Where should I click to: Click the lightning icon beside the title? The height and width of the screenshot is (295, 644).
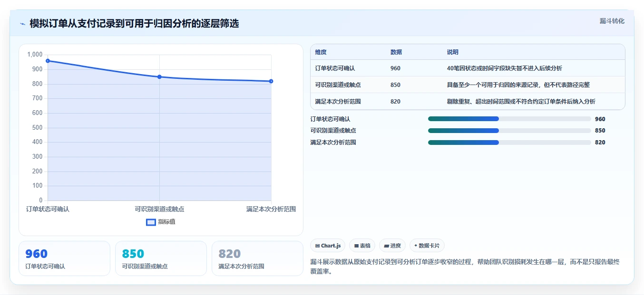pos(23,24)
